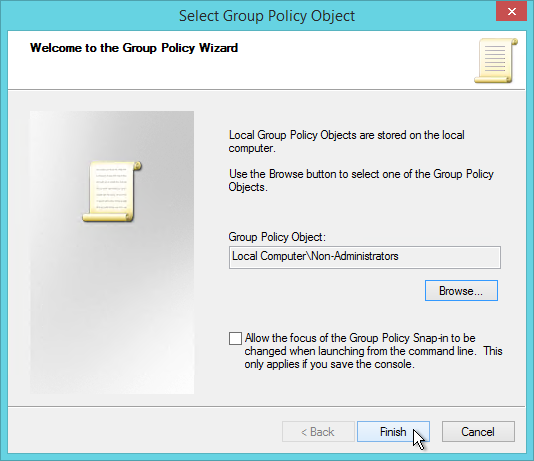
Task: Enable the allow focus change checkbox
Action: tap(235, 338)
